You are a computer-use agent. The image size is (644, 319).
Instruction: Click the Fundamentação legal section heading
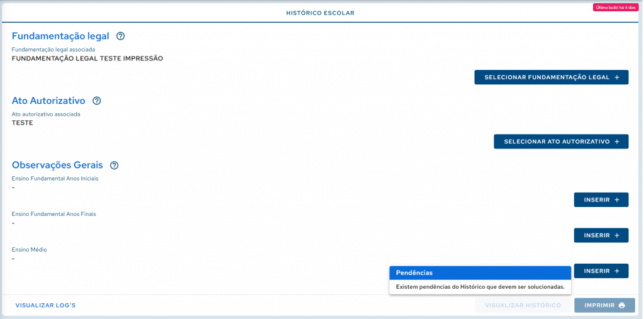click(60, 36)
